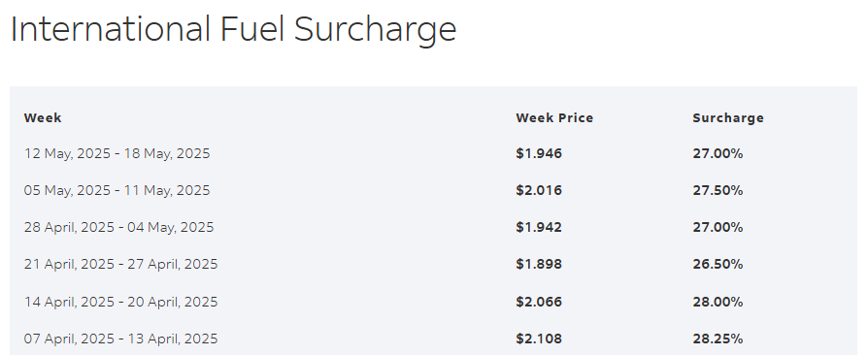The width and height of the screenshot is (868, 355).
Task: Click the 28.25% surcharge value
Action: (x=718, y=339)
